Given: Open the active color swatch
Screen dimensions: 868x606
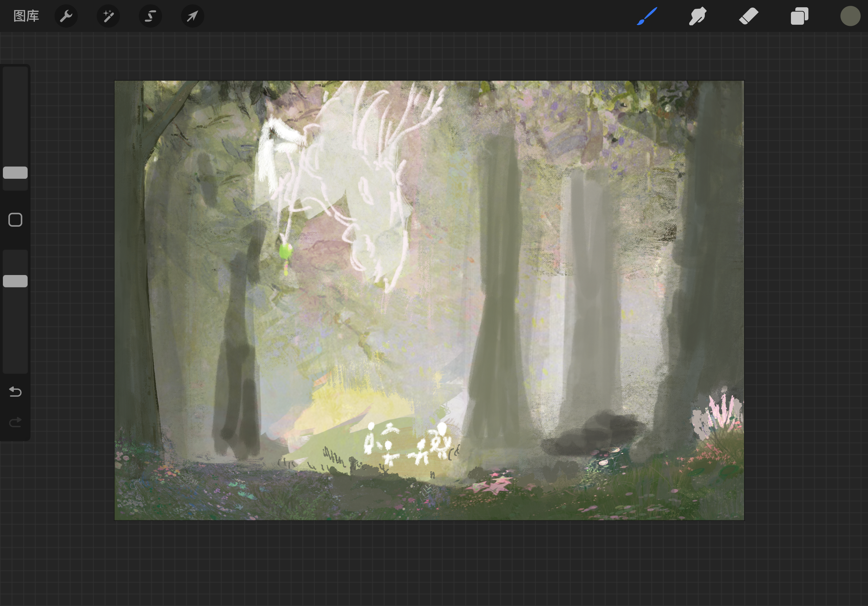Looking at the screenshot, I should (850, 16).
